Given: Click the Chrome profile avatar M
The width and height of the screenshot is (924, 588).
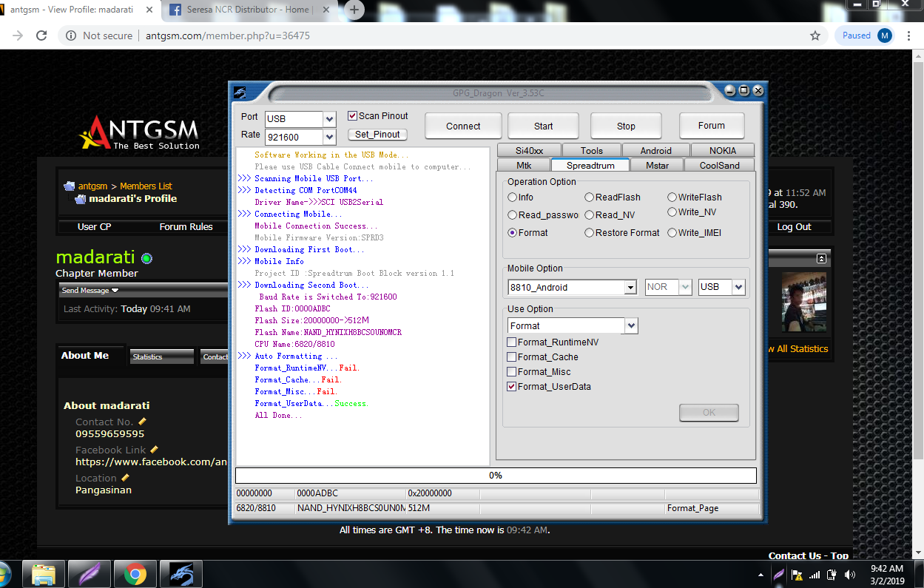Looking at the screenshot, I should coord(885,36).
